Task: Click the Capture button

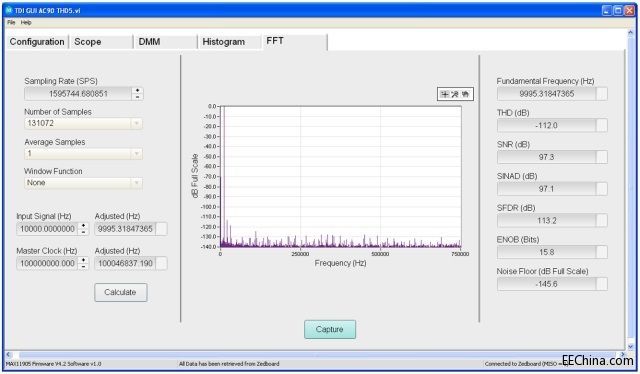Action: [x=330, y=329]
